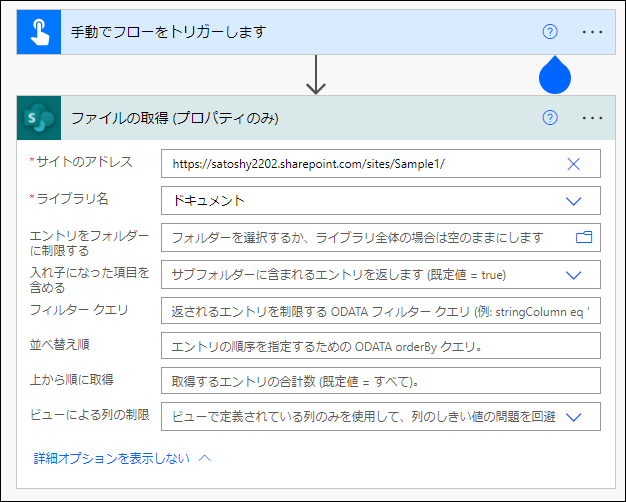Select the 手動でフローをトリガーします step title
This screenshot has width=626, height=502.
tap(168, 32)
